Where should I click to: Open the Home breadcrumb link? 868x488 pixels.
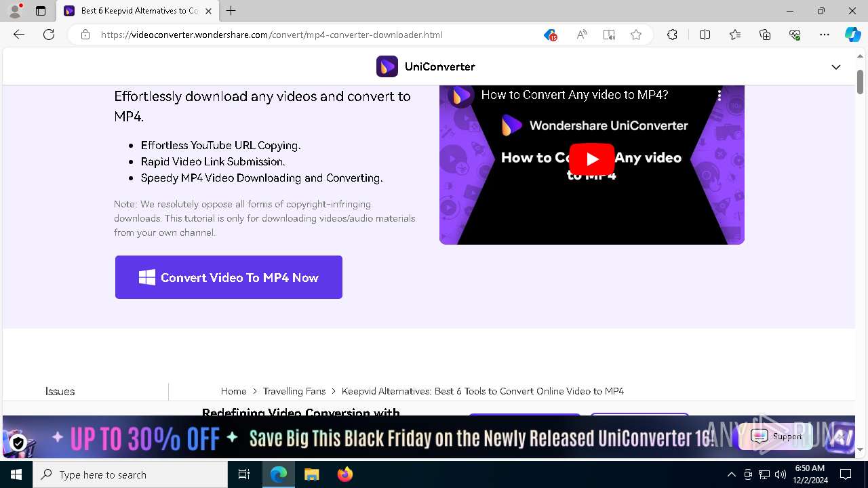(234, 391)
